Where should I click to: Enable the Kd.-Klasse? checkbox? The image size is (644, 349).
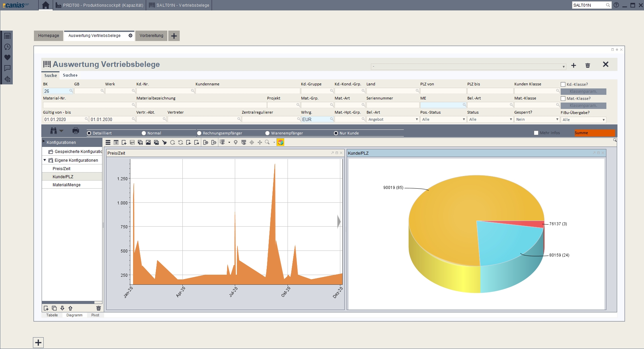tap(563, 84)
